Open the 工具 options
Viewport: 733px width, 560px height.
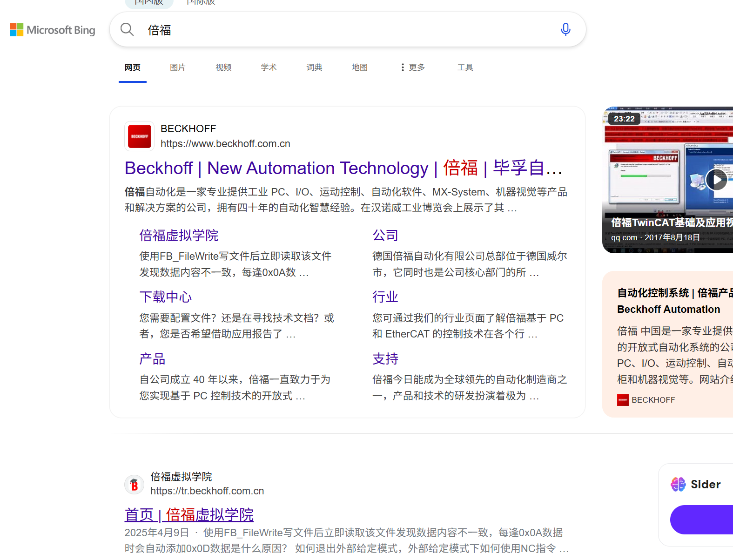click(x=465, y=67)
